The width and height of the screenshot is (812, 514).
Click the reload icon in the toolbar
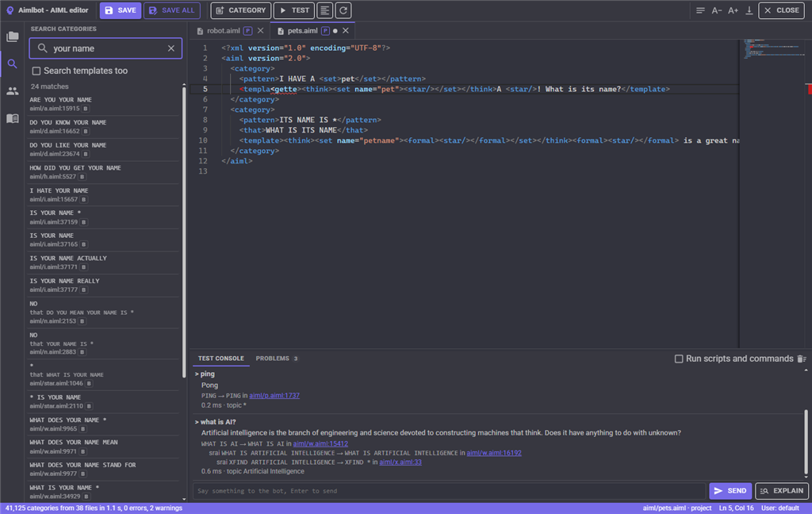point(343,10)
